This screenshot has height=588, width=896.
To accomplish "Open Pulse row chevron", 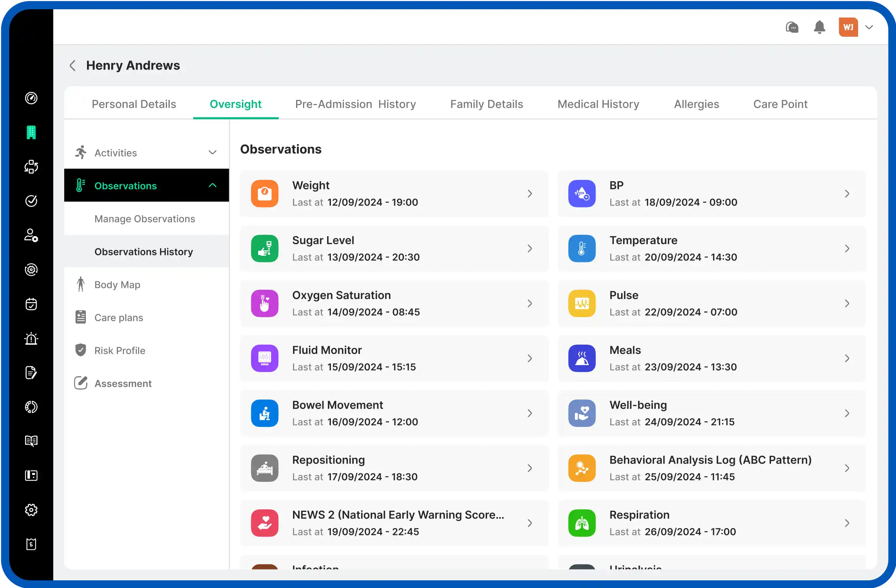I will pos(847,303).
